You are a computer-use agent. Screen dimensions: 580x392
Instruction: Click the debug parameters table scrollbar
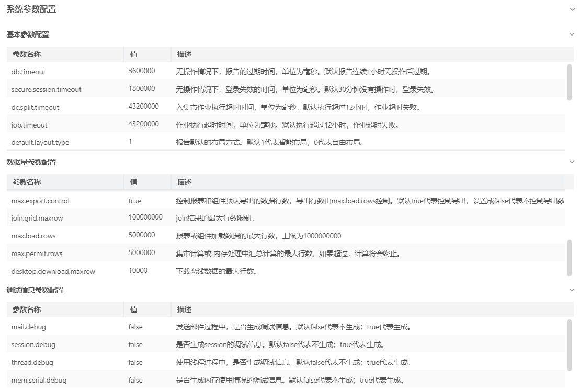coord(570,345)
